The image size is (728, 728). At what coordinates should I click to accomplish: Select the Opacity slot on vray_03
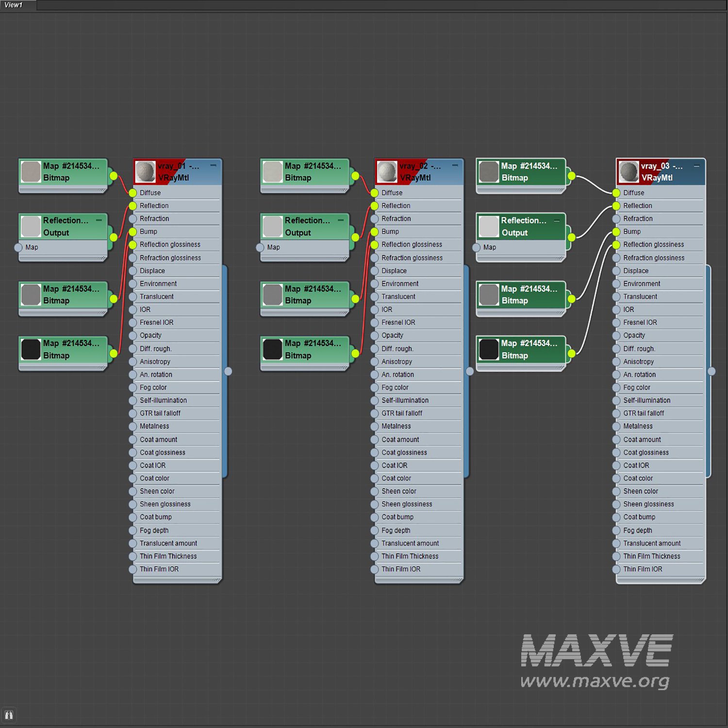pos(634,335)
